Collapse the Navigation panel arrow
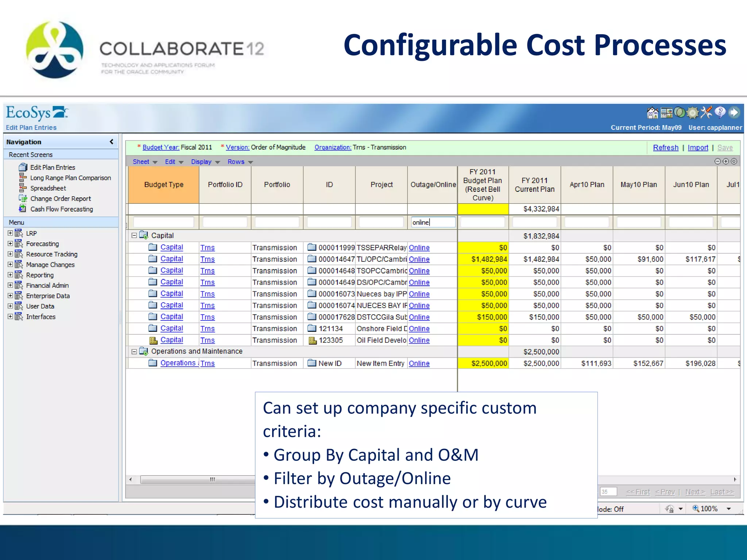The height and width of the screenshot is (560, 747). [x=112, y=142]
